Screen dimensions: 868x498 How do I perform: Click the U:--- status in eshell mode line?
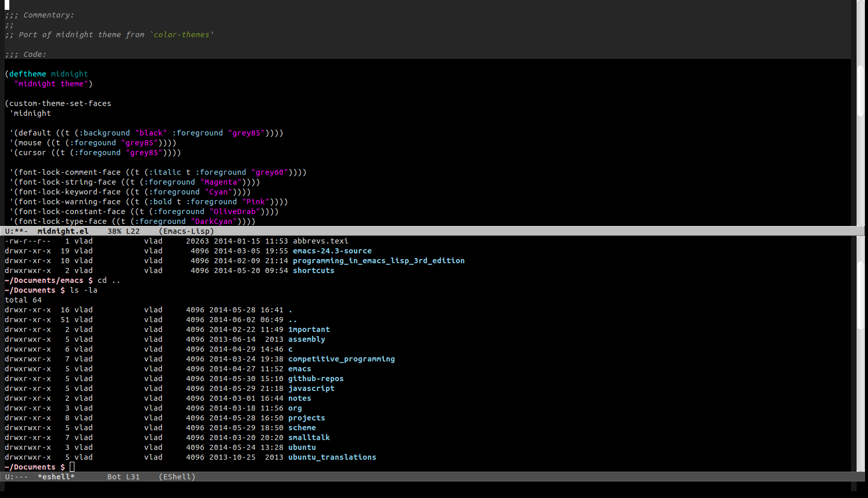point(17,477)
